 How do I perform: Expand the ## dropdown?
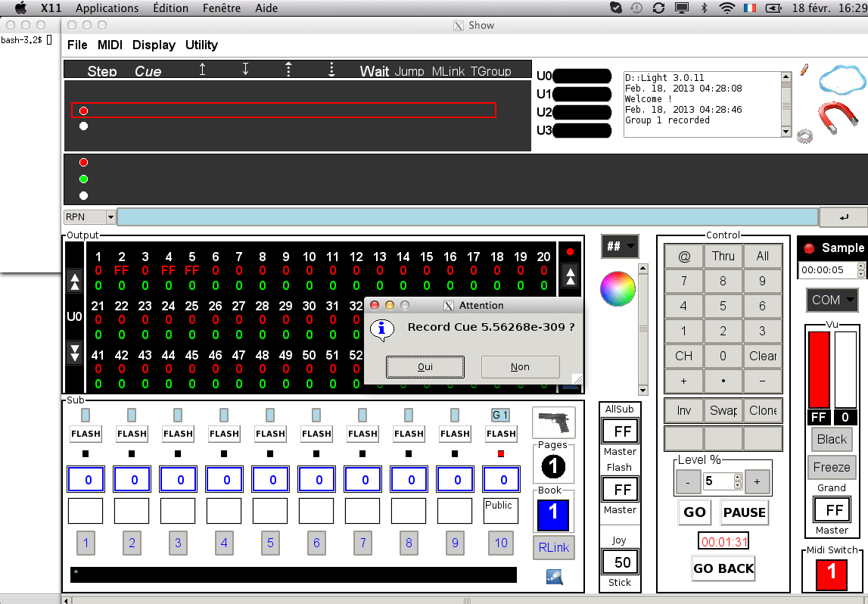pyautogui.click(x=619, y=246)
